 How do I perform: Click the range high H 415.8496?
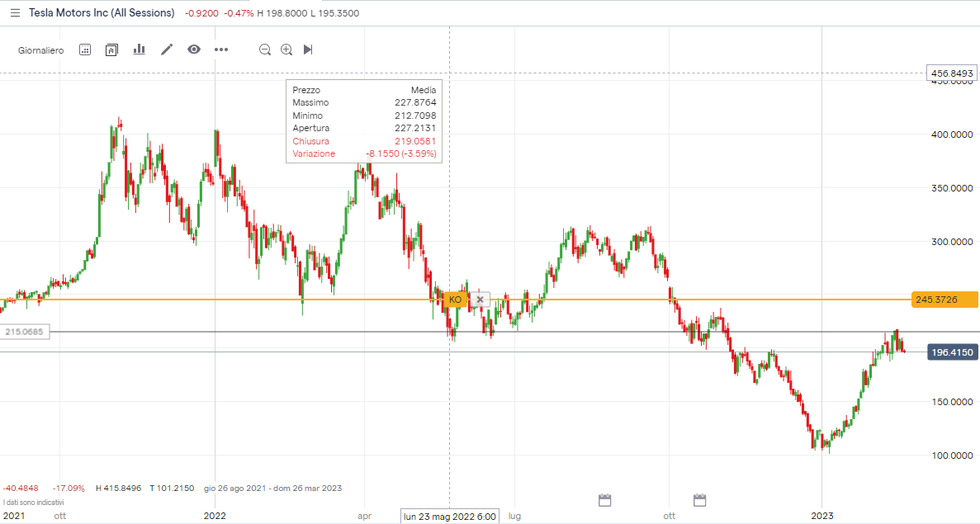click(x=119, y=489)
